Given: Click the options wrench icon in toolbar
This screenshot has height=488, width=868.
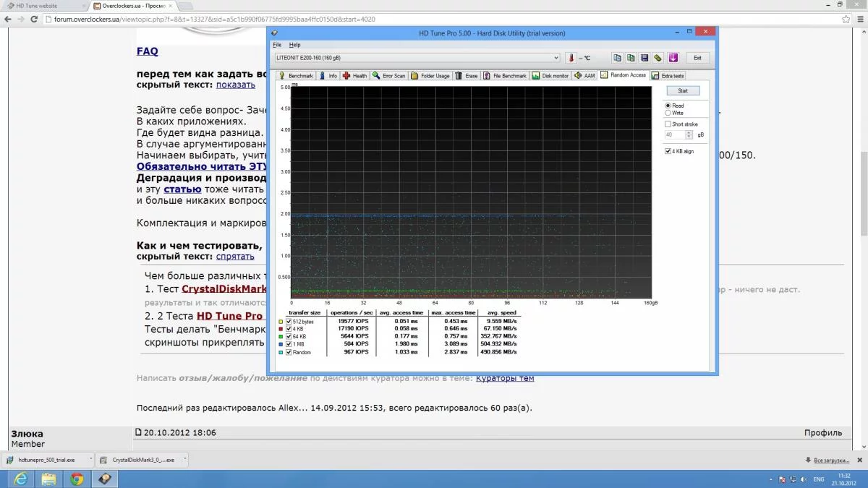Looking at the screenshot, I should [658, 58].
